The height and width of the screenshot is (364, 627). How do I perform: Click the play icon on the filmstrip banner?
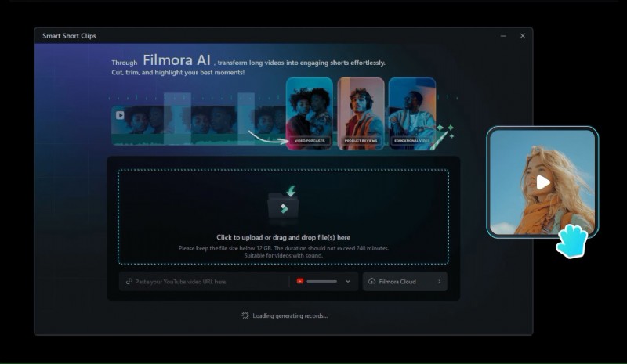pos(120,115)
